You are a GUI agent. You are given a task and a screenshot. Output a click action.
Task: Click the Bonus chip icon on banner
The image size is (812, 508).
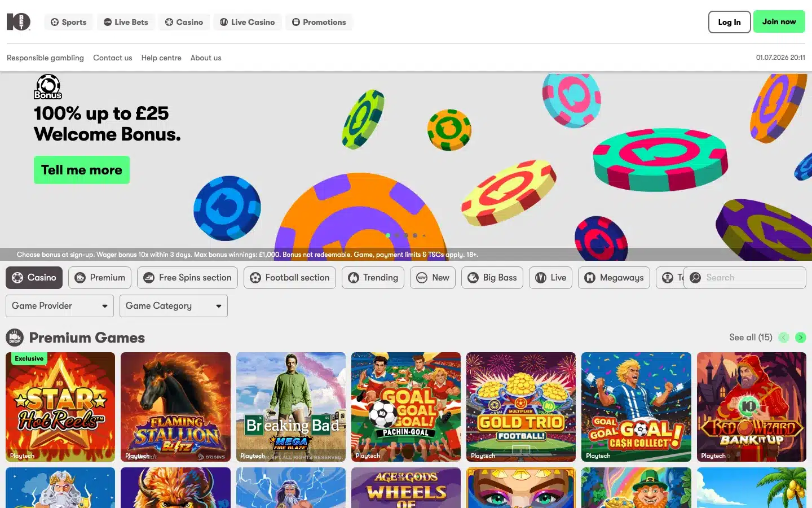[x=48, y=87]
